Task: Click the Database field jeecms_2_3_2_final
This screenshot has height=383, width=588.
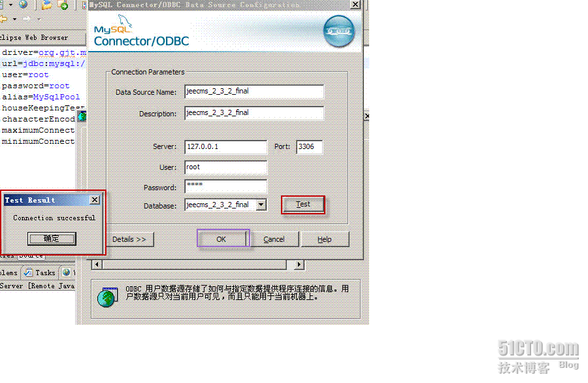Action: tap(221, 205)
